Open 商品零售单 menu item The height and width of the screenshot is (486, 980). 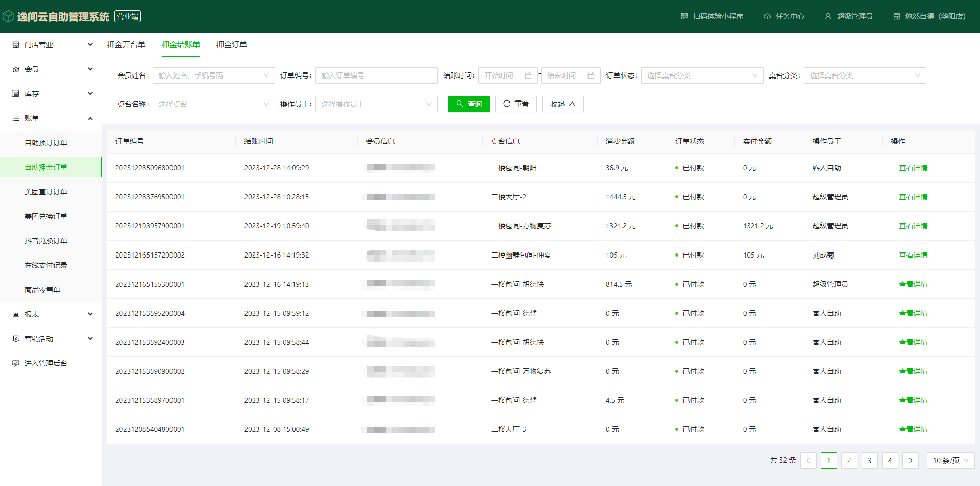(51, 290)
